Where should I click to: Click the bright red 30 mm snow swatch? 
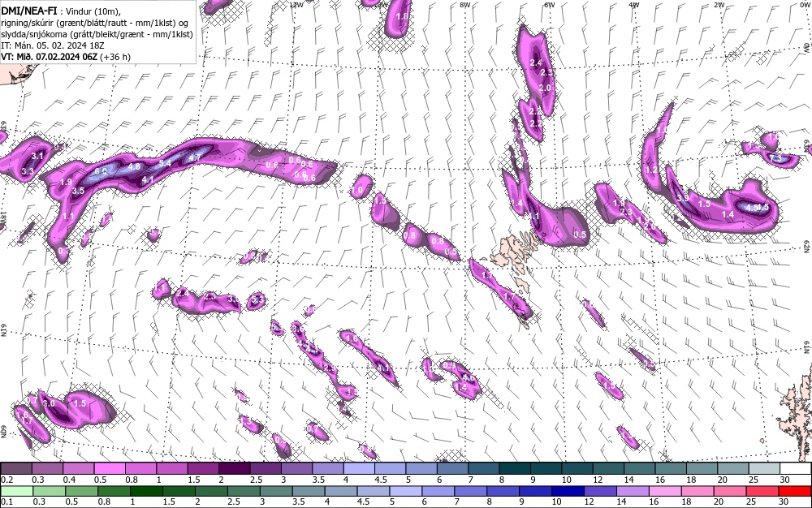(x=794, y=491)
